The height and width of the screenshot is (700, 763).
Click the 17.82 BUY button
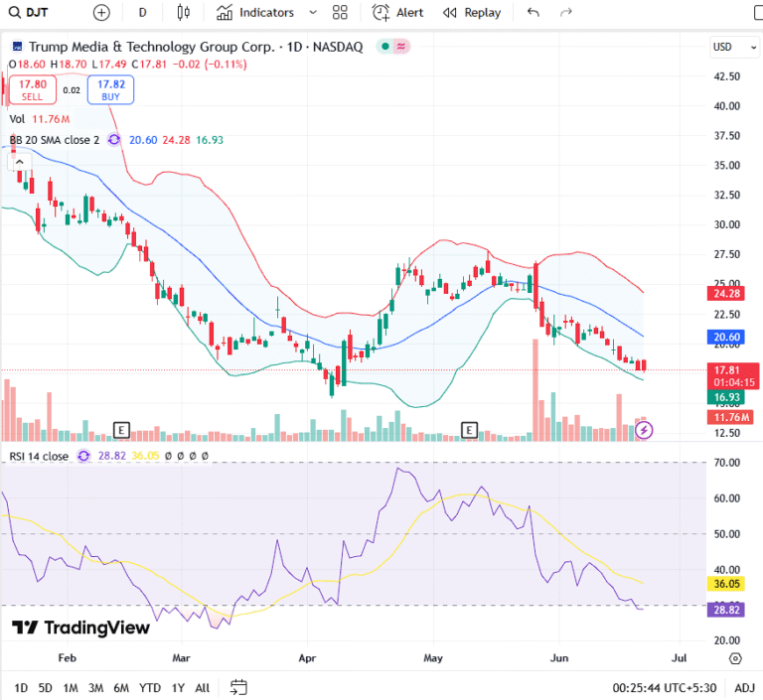point(111,90)
